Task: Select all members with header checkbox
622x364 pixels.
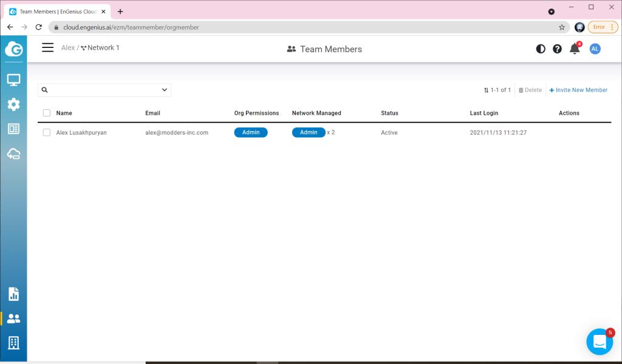Action: tap(47, 113)
